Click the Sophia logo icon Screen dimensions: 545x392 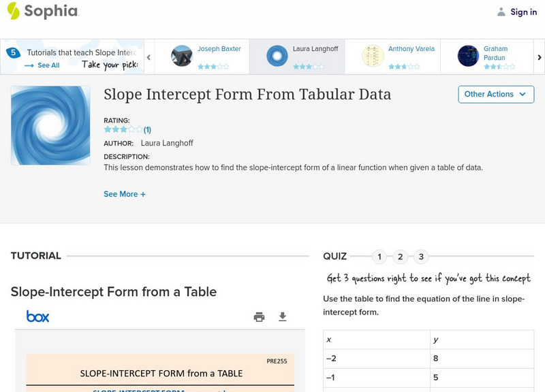[x=13, y=11]
